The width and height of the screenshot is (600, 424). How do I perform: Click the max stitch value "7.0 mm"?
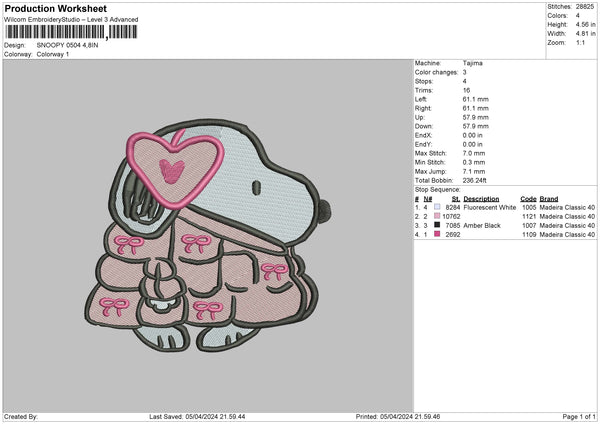pyautogui.click(x=474, y=153)
